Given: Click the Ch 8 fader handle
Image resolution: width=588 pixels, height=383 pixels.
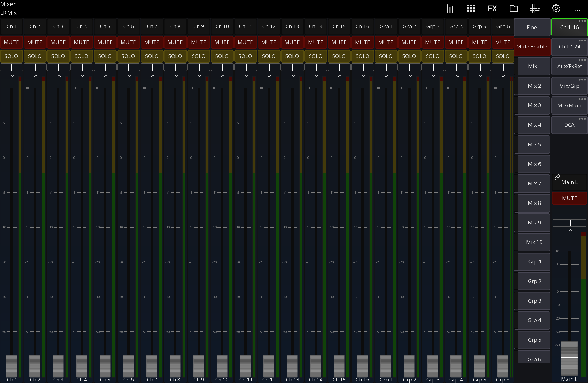Looking at the screenshot, I should click(175, 366).
